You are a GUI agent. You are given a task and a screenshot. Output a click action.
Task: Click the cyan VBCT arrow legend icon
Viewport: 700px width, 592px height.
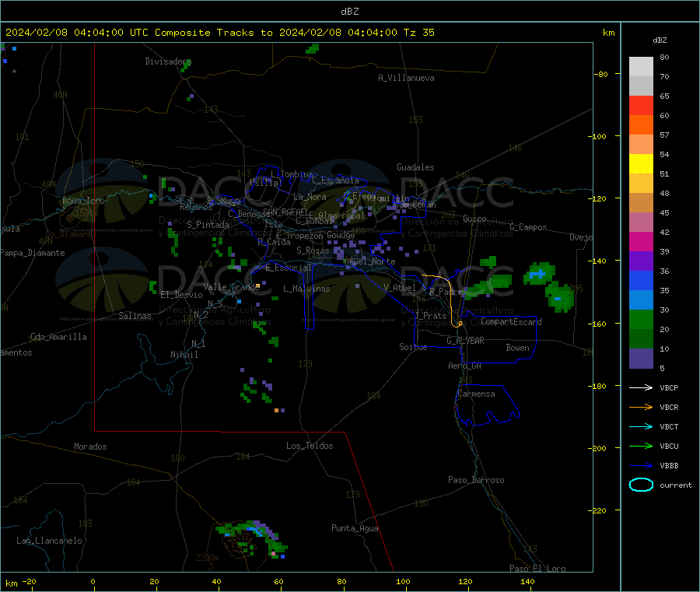pos(641,427)
